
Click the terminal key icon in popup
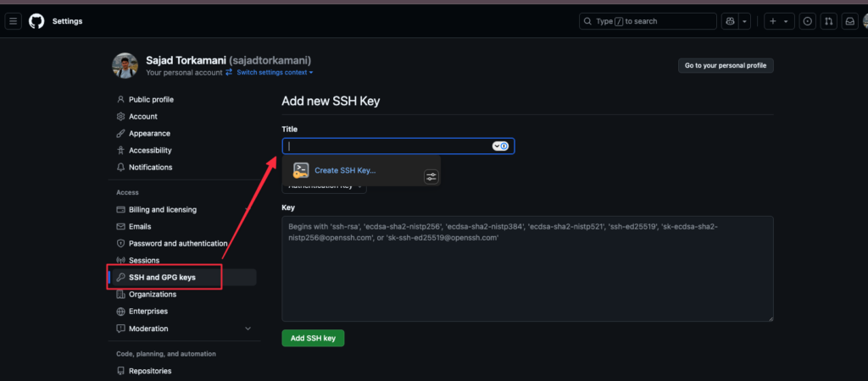(x=301, y=170)
